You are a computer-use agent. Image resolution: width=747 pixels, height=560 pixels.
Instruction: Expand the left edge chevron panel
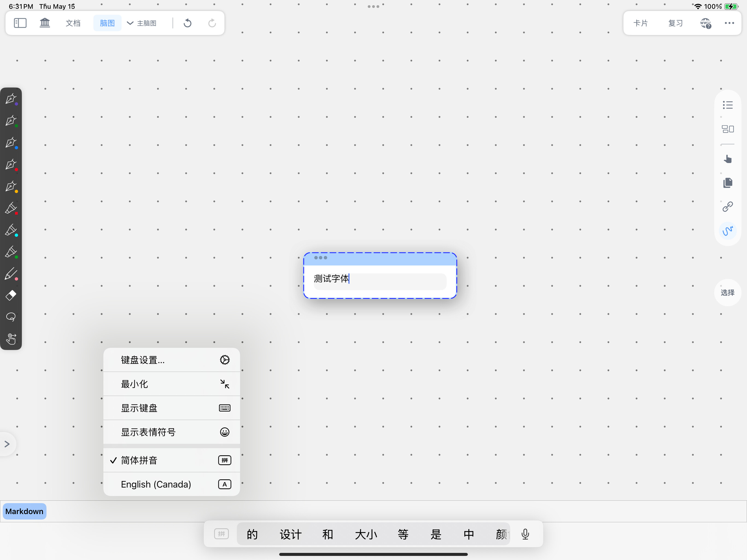(7, 444)
